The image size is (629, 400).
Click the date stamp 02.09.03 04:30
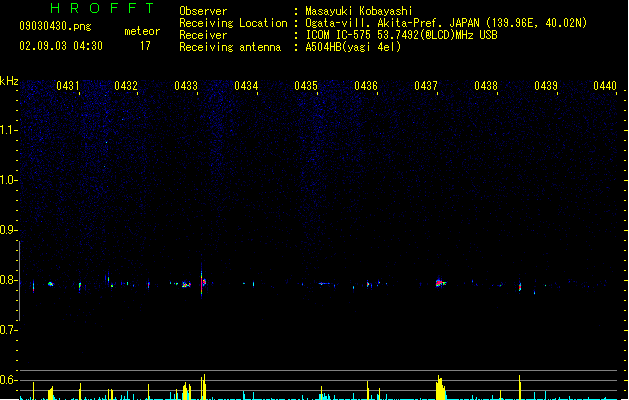tap(61, 46)
